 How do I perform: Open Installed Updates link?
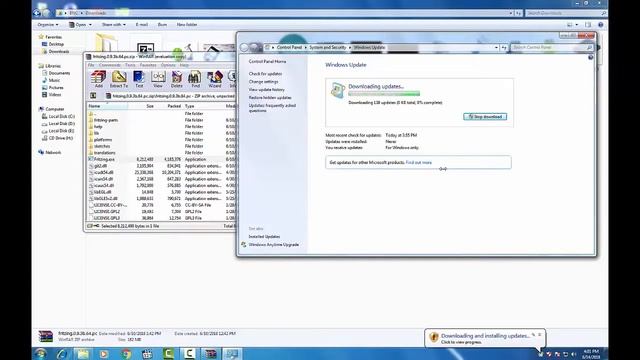[264, 237]
